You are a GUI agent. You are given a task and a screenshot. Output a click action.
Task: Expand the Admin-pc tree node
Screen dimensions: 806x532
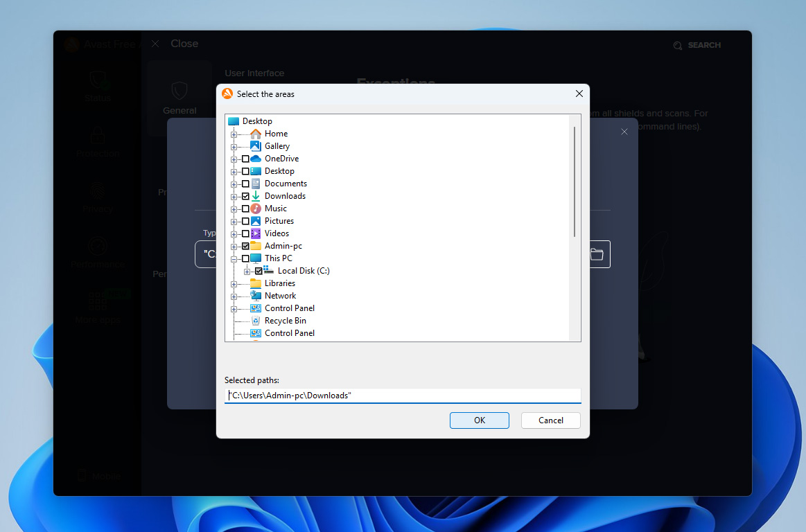click(x=234, y=246)
